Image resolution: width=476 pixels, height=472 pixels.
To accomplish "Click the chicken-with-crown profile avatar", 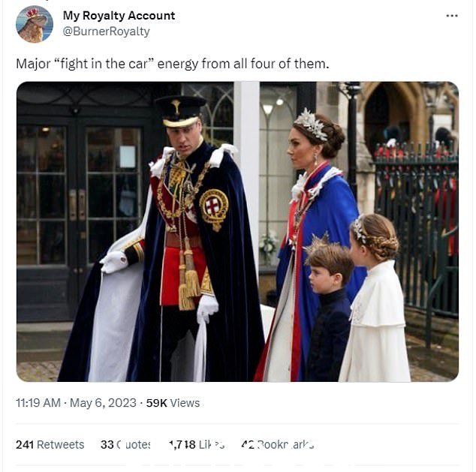I will click(35, 24).
